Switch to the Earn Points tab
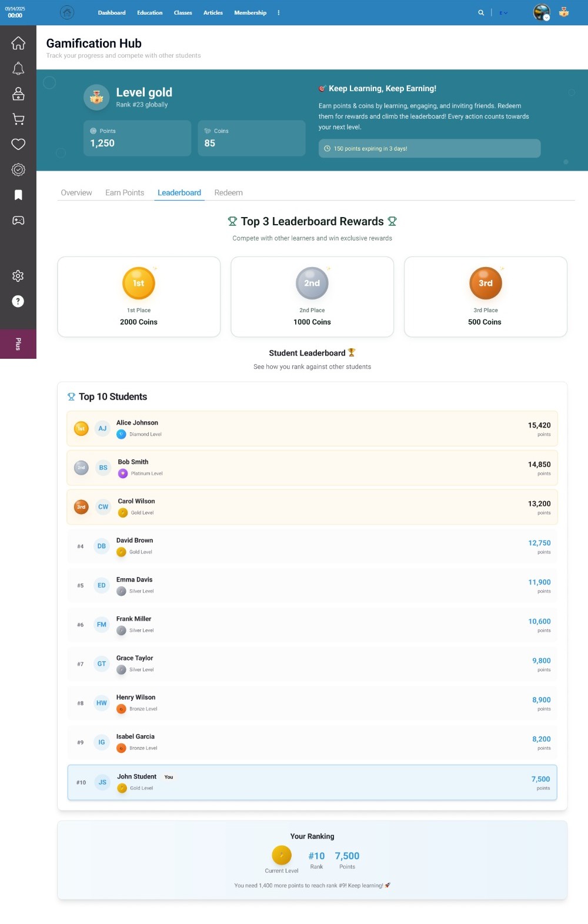 click(x=125, y=193)
